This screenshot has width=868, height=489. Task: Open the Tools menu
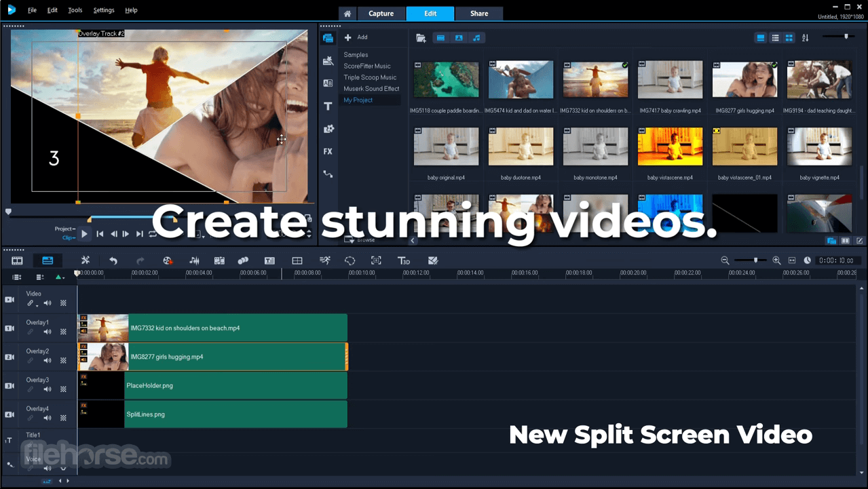click(x=75, y=10)
